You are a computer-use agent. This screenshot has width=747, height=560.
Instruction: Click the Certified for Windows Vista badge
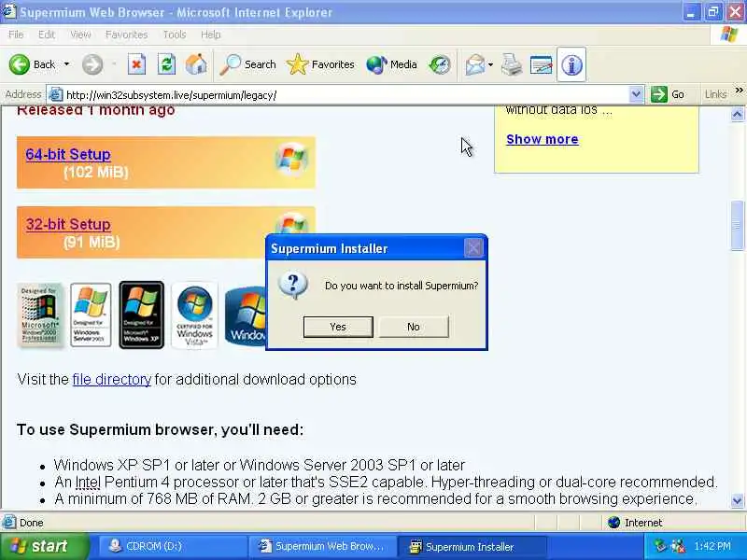[194, 315]
